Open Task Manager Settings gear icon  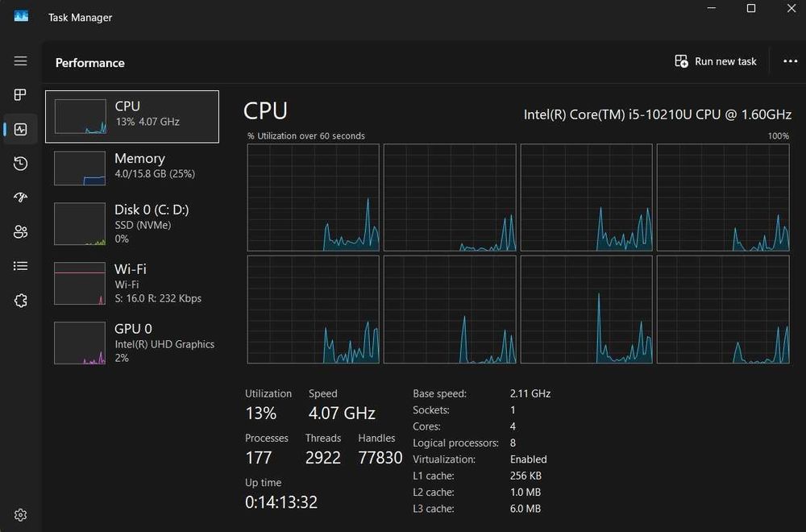tap(21, 514)
